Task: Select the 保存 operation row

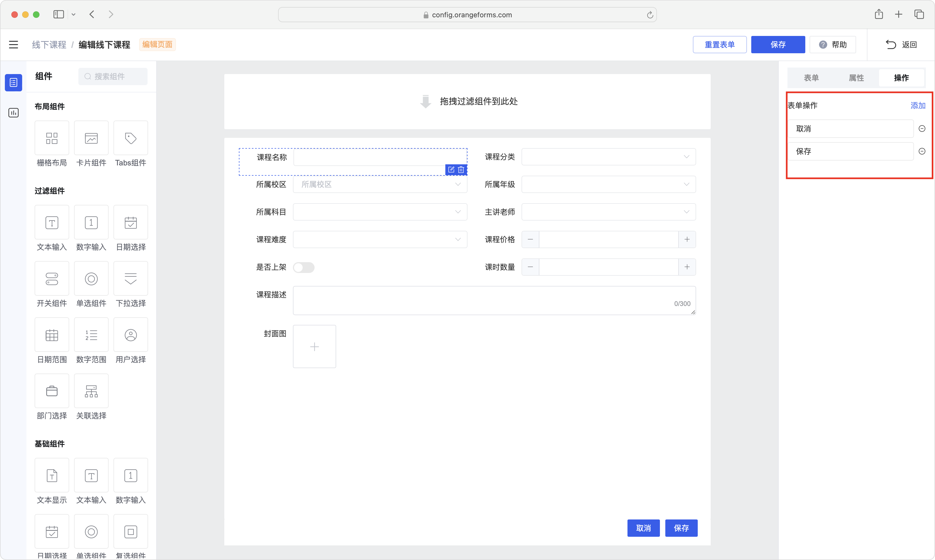Action: (851, 151)
